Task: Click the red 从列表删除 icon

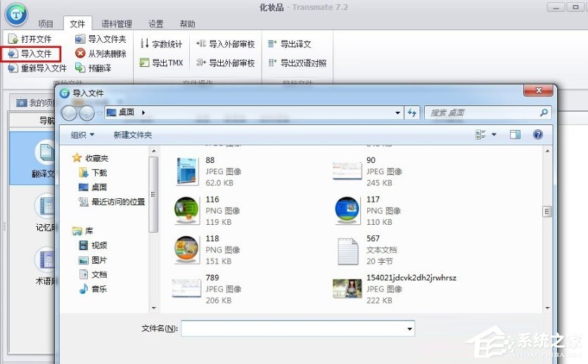Action: click(80, 53)
